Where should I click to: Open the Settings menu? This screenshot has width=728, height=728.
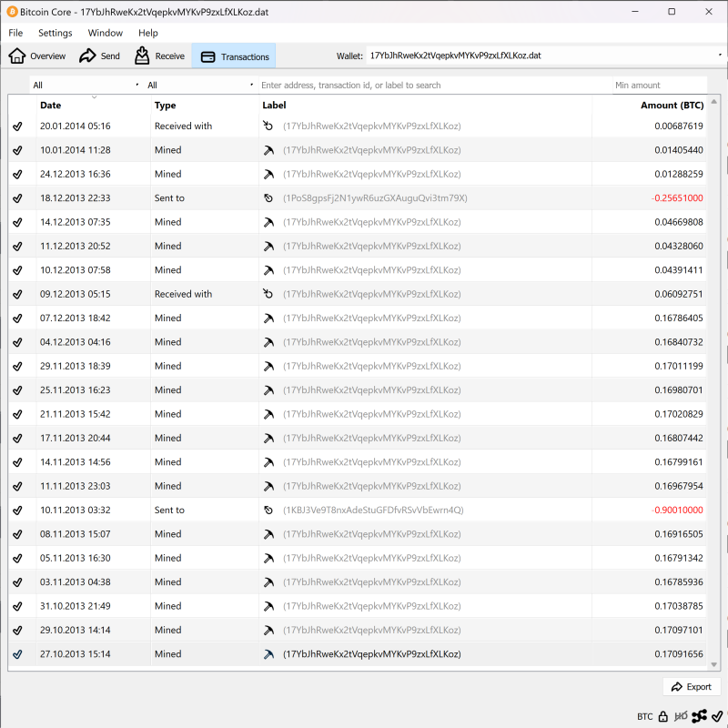click(x=56, y=33)
